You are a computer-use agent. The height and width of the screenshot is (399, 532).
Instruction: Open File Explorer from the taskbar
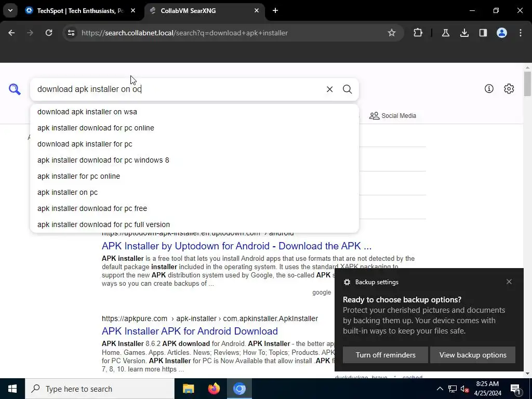tap(188, 389)
